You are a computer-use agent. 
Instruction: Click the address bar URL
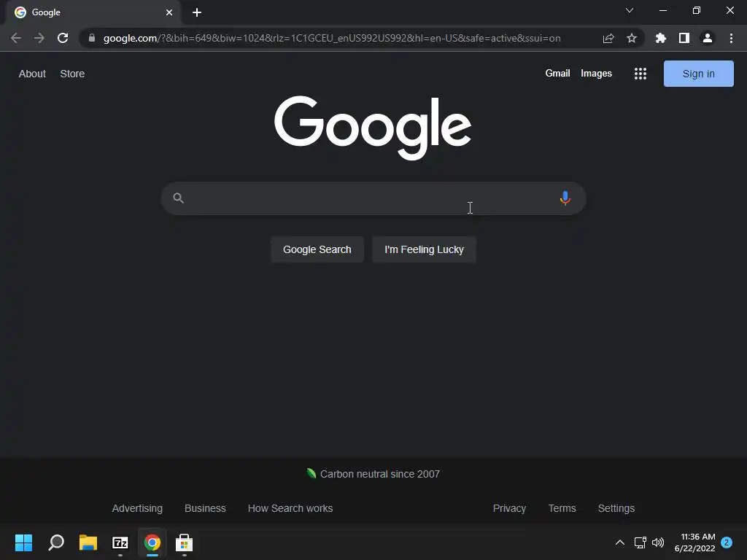332,38
